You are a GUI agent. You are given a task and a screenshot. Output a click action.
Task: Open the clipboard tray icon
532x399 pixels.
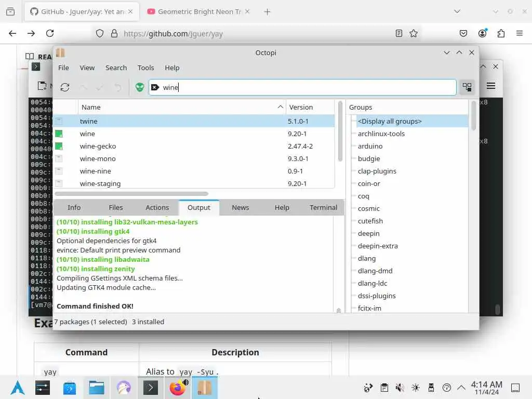(x=384, y=388)
